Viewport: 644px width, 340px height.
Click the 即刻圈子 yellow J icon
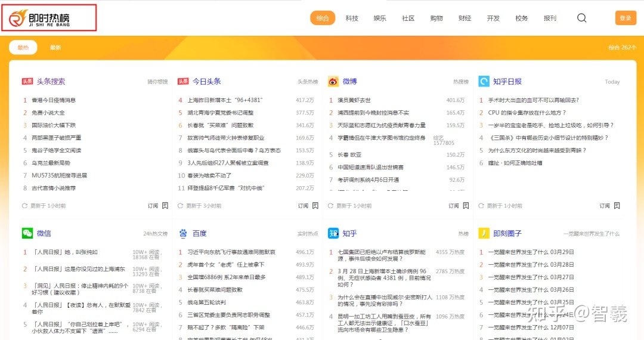(484, 233)
